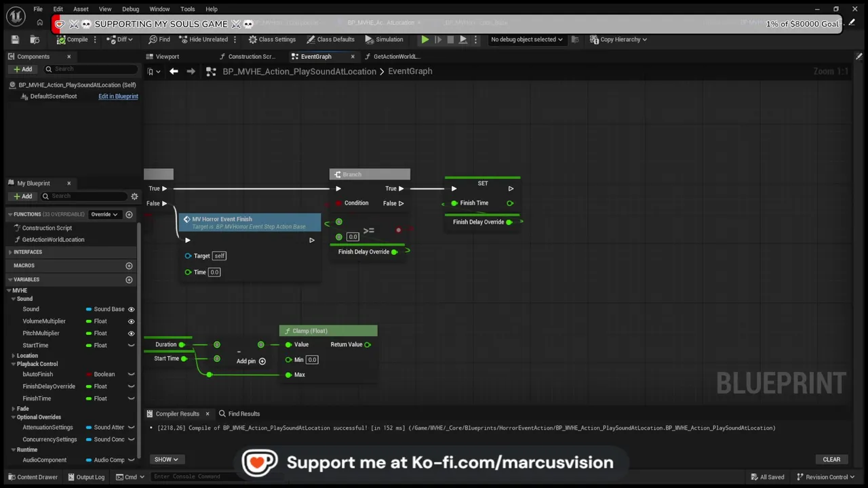The width and height of the screenshot is (868, 488).
Task: Open the File menu
Action: point(38,9)
